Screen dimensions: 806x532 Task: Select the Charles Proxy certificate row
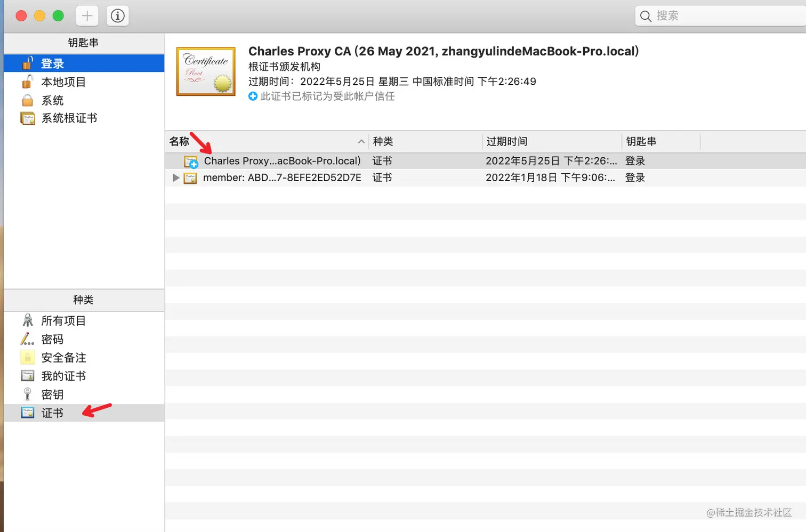click(x=486, y=161)
